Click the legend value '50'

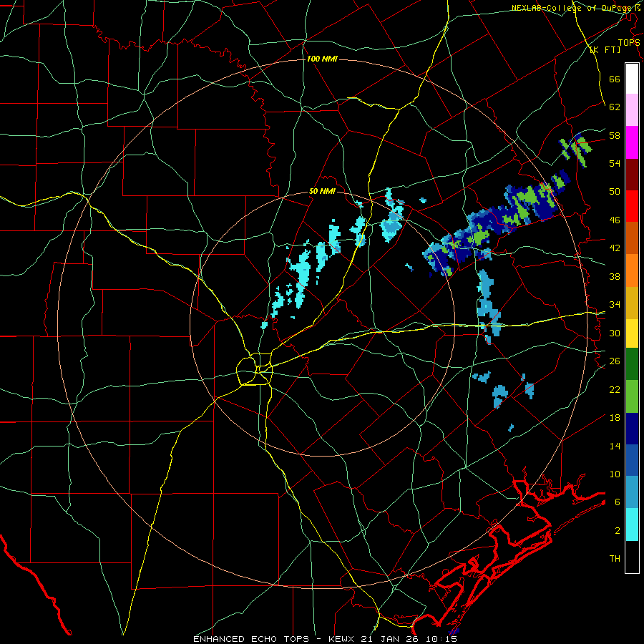pyautogui.click(x=615, y=192)
